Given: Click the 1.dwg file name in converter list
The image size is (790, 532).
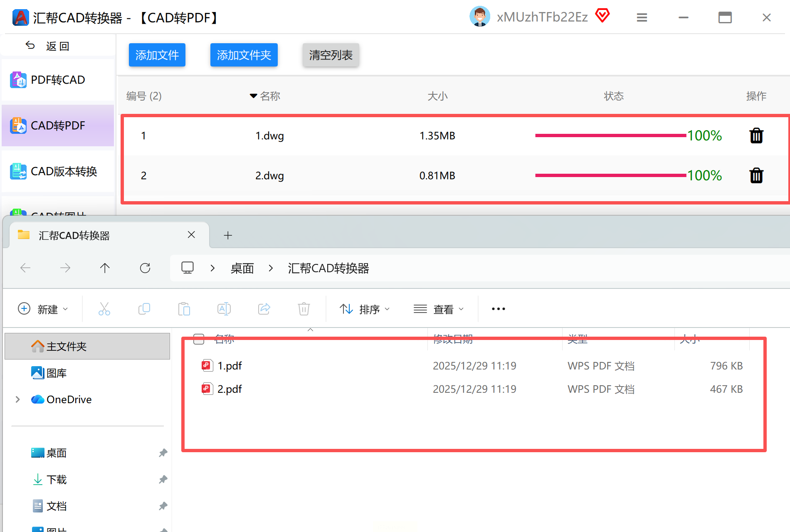Looking at the screenshot, I should (x=269, y=136).
